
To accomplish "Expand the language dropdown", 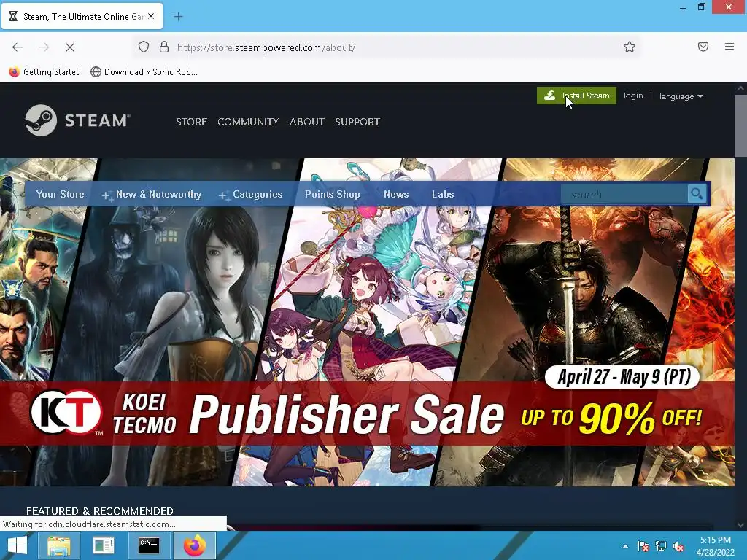I will tap(681, 96).
